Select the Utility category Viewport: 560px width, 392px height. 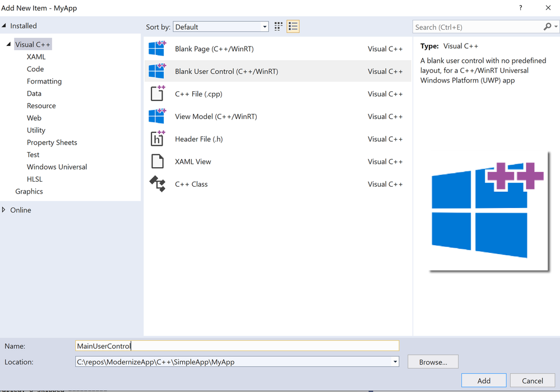[x=36, y=130]
